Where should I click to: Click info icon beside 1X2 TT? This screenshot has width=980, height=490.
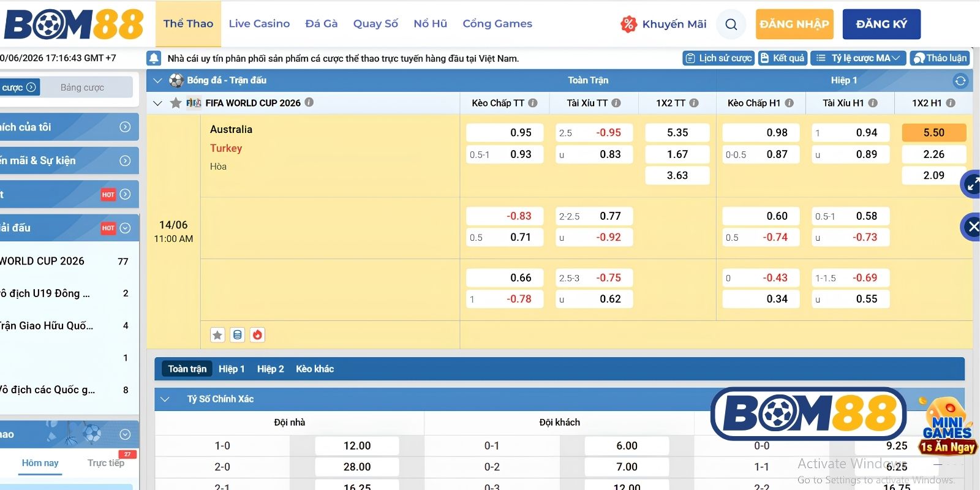point(694,103)
